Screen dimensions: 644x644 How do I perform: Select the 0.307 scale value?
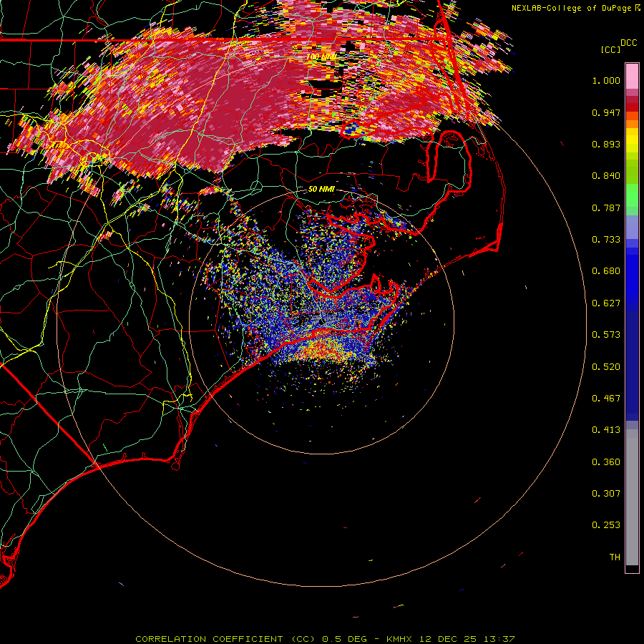pyautogui.click(x=606, y=494)
